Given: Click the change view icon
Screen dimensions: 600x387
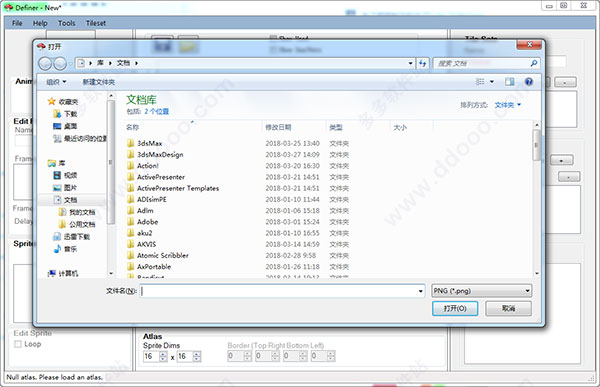Looking at the screenshot, I should 480,82.
